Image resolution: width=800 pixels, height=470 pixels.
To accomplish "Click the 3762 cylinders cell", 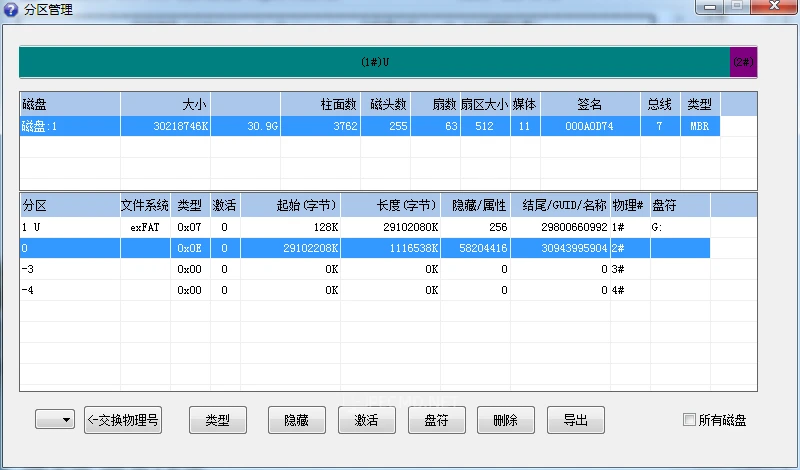I will tap(320, 126).
